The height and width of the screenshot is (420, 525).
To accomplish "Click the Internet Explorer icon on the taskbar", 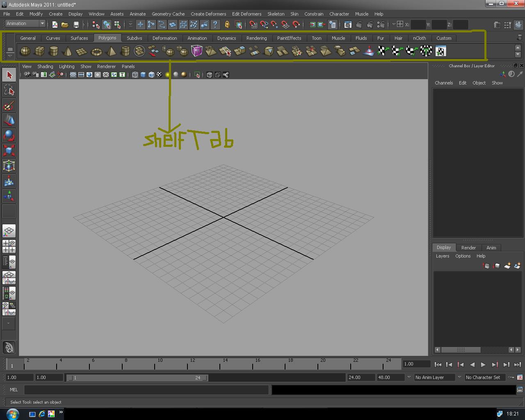I will 41,414.
